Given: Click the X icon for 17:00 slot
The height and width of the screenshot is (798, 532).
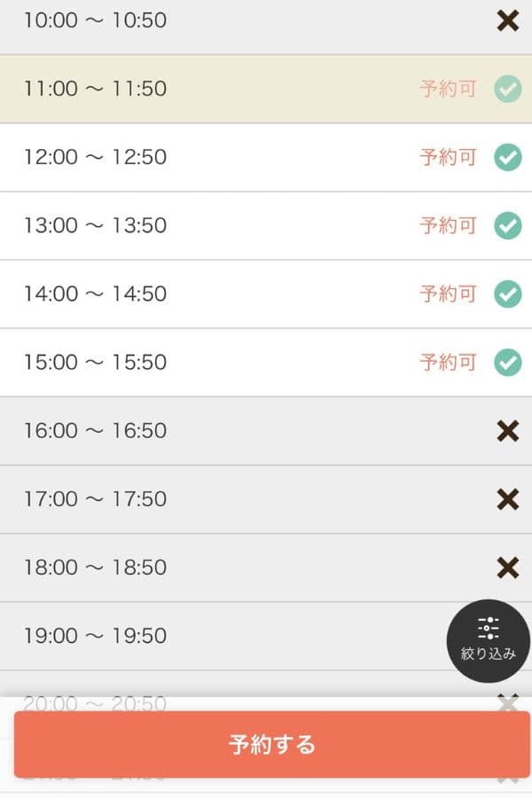Looking at the screenshot, I should (507, 499).
